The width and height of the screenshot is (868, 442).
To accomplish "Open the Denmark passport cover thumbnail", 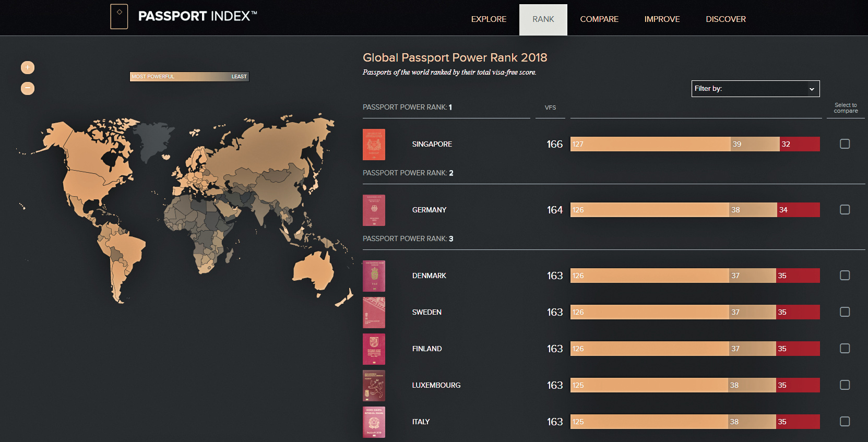I will click(374, 276).
